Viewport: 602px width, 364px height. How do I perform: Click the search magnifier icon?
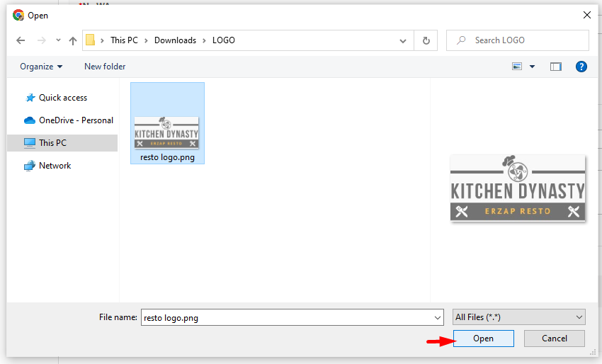[461, 40]
